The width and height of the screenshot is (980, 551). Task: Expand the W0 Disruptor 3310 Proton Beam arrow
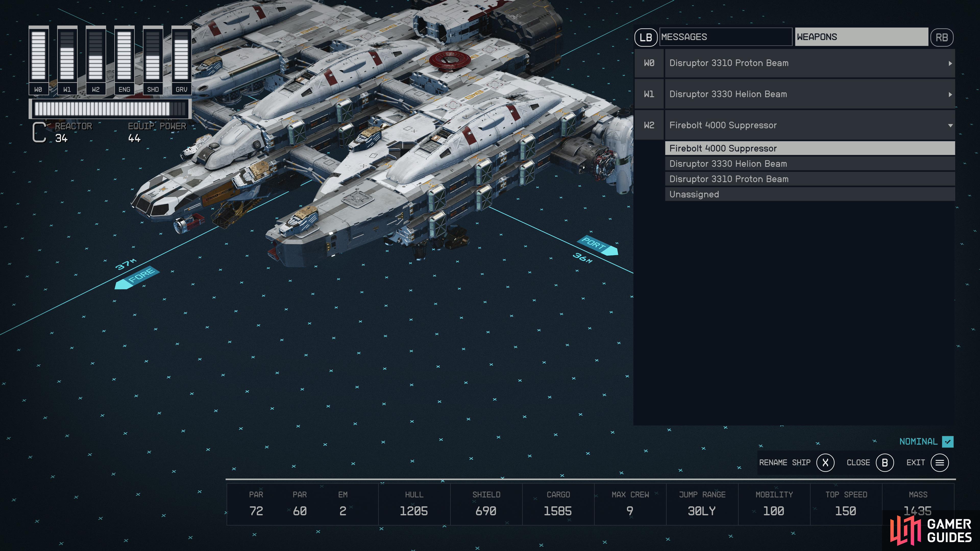click(x=950, y=64)
